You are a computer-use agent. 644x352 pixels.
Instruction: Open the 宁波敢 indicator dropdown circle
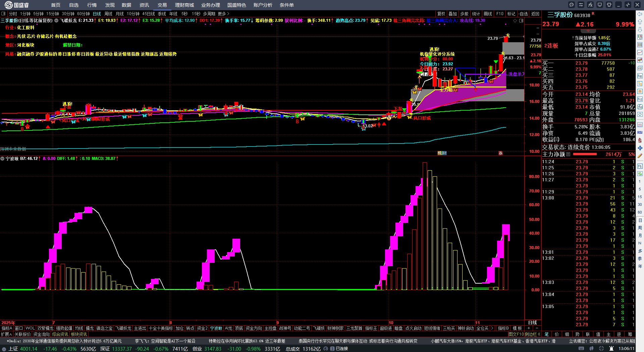coord(2,159)
